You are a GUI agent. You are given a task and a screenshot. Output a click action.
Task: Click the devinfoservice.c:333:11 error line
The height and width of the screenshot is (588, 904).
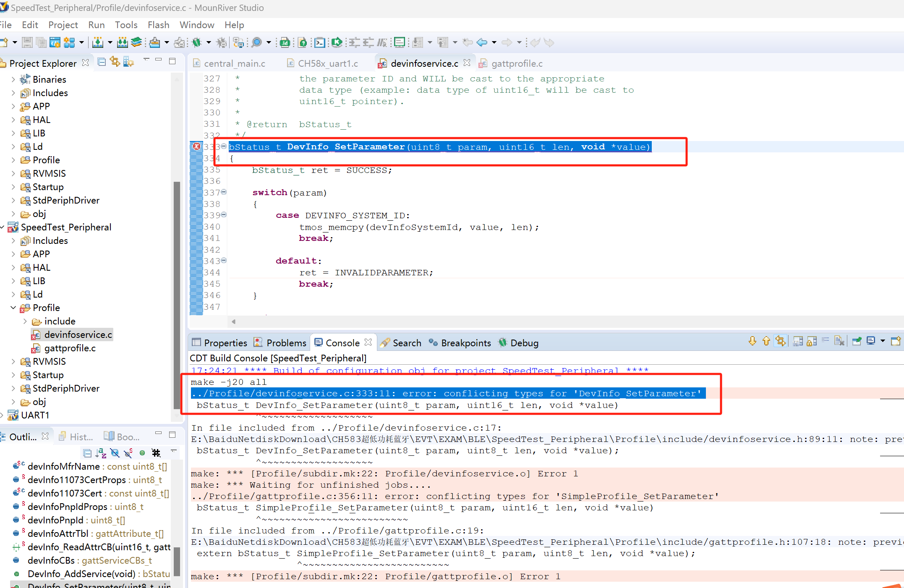(x=447, y=394)
